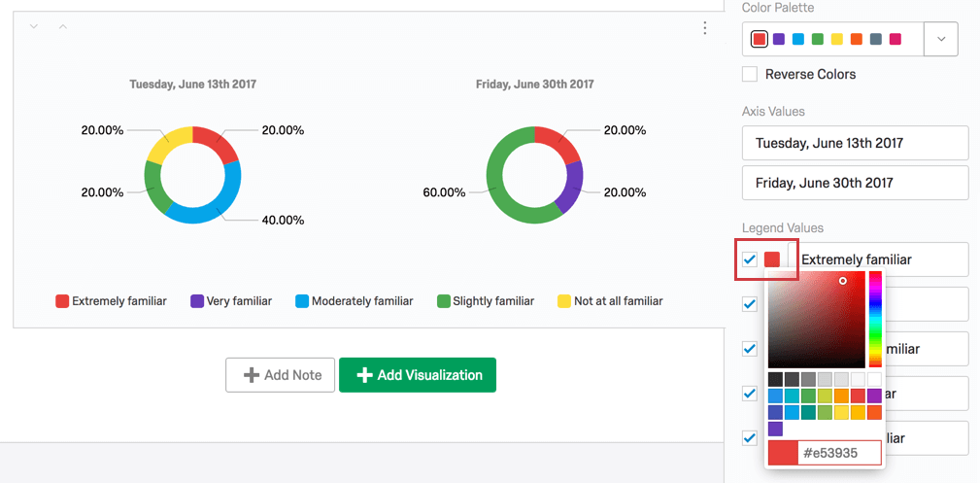Click the Very familiar legend icon
980x483 pixels.
point(197,301)
